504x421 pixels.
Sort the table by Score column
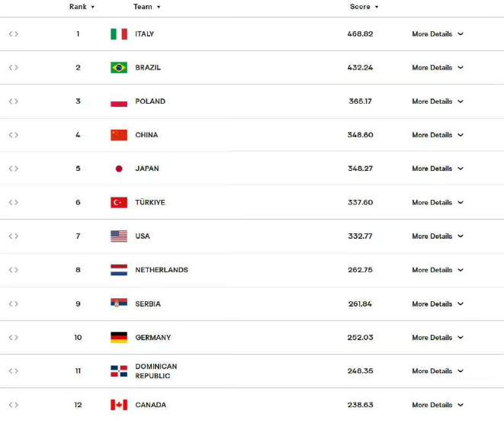(364, 7)
